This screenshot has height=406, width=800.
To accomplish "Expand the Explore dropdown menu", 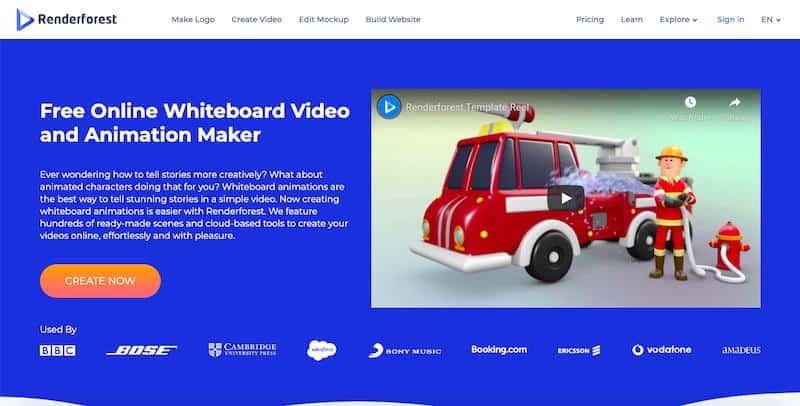I will click(678, 19).
